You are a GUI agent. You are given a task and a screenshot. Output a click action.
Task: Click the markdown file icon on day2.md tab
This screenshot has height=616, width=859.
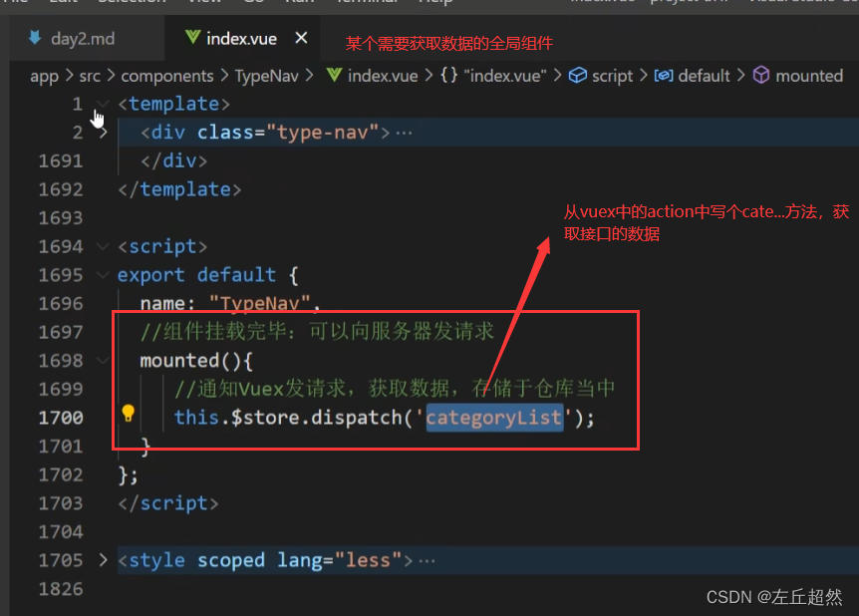[x=35, y=38]
